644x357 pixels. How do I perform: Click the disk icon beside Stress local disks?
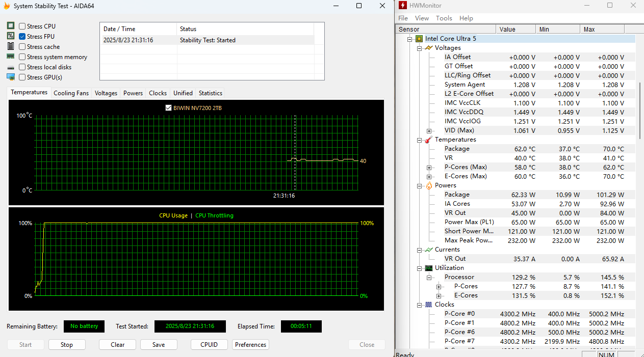[10, 67]
